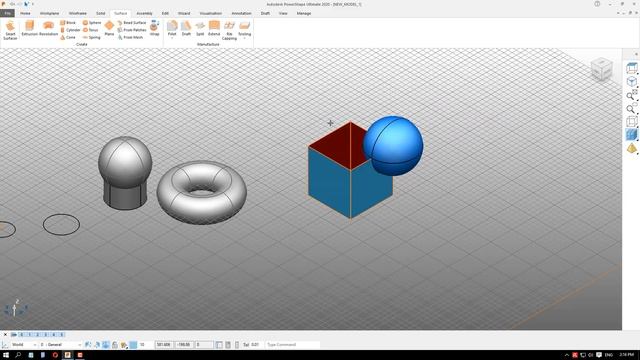
Task: Select the Bead Surface command
Action: [x=131, y=23]
